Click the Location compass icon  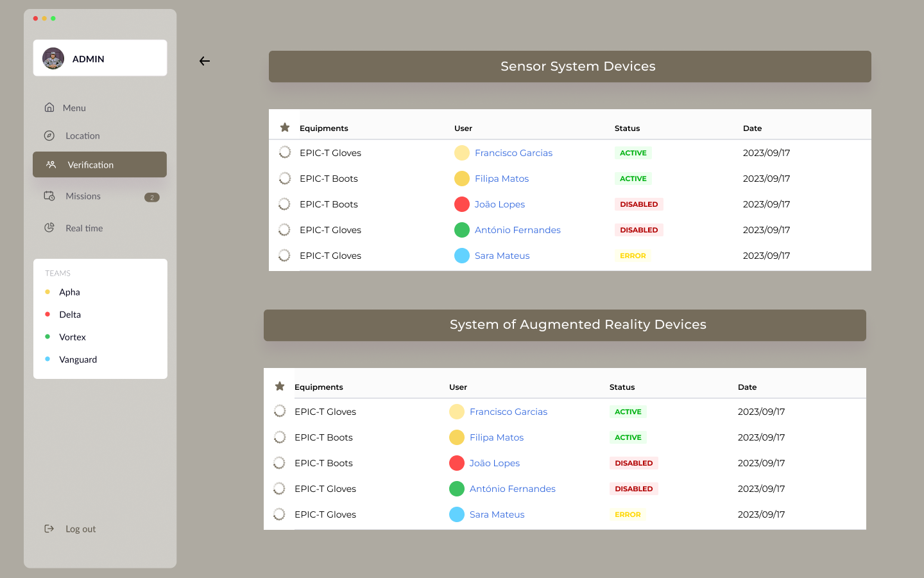pos(49,136)
